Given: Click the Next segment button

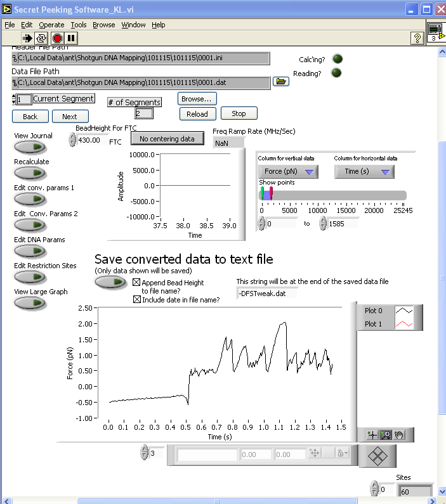Looking at the screenshot, I should click(x=70, y=117).
